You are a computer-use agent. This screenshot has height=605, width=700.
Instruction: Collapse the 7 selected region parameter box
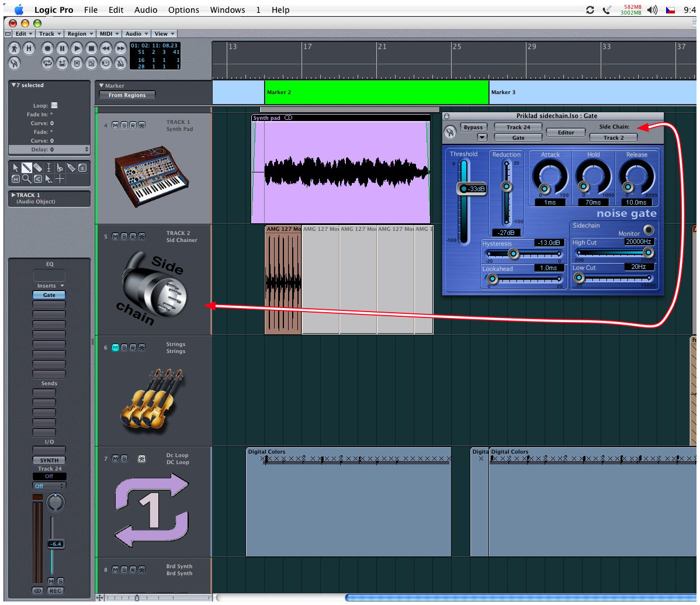[x=13, y=85]
